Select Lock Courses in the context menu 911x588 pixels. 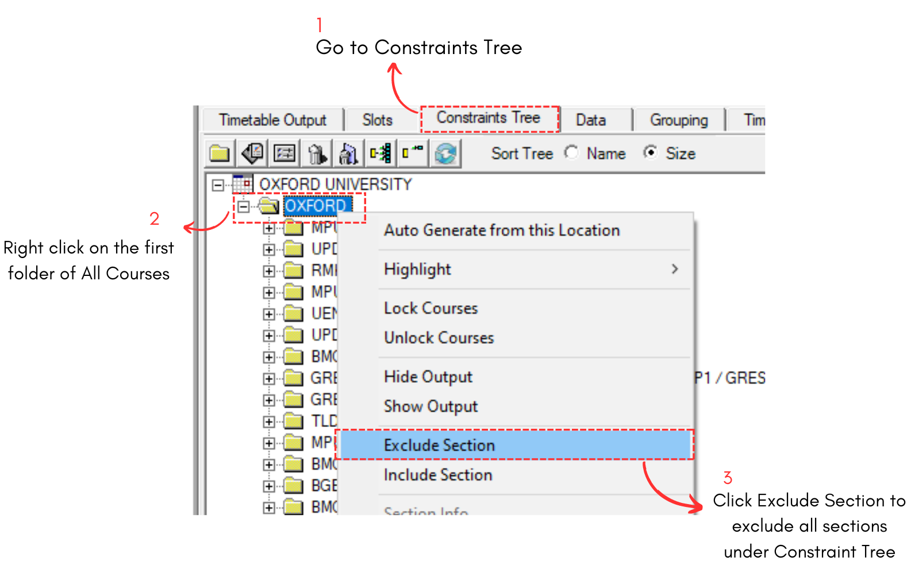click(x=431, y=309)
